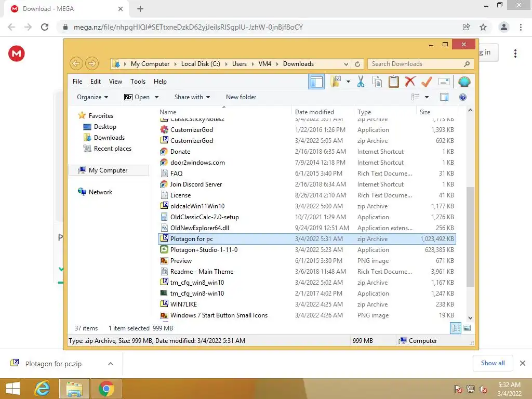The width and height of the screenshot is (532, 399).
Task: Expand the Open button dropdown arrow
Action: coord(156,97)
